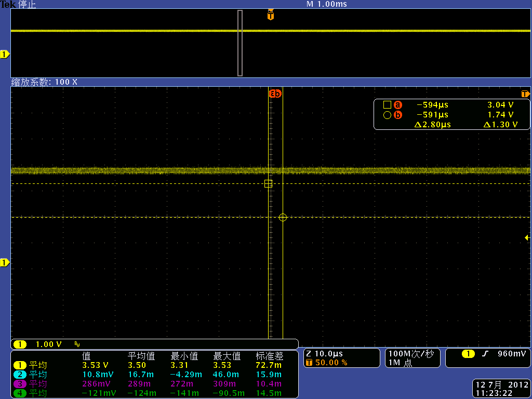
Task: Click cursor a square marker on waveform
Action: [x=268, y=184]
